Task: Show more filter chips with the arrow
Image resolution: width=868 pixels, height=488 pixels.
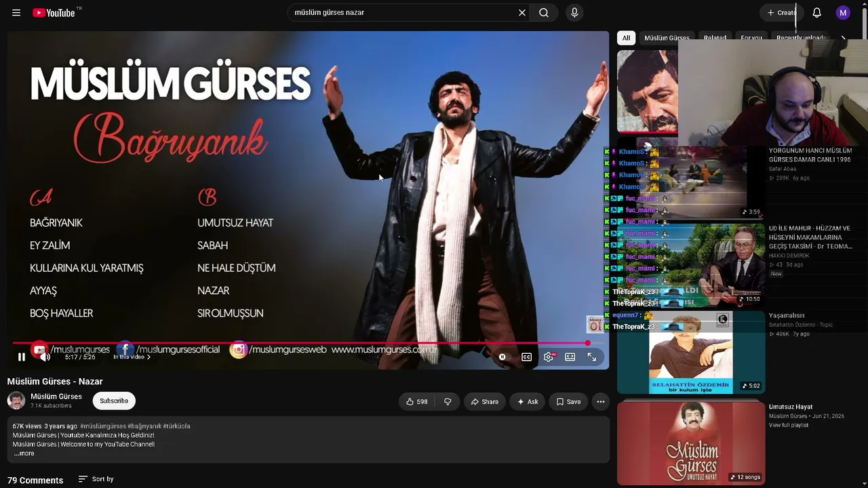Action: click(x=844, y=38)
